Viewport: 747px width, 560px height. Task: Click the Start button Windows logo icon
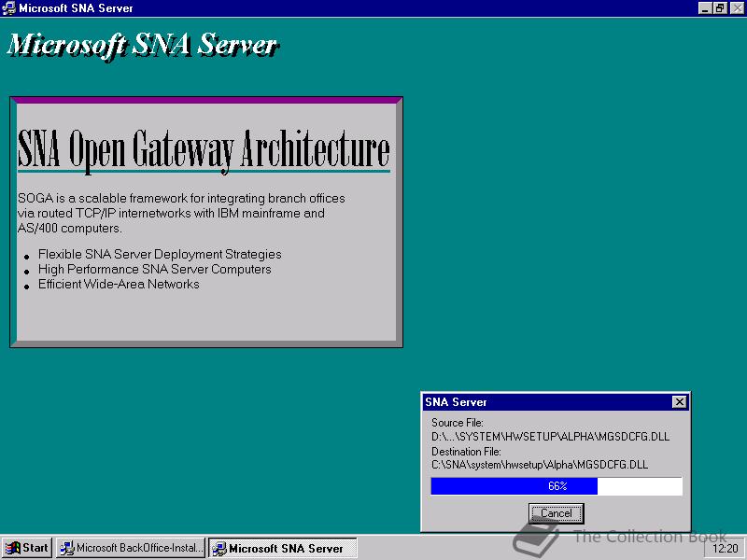12,548
